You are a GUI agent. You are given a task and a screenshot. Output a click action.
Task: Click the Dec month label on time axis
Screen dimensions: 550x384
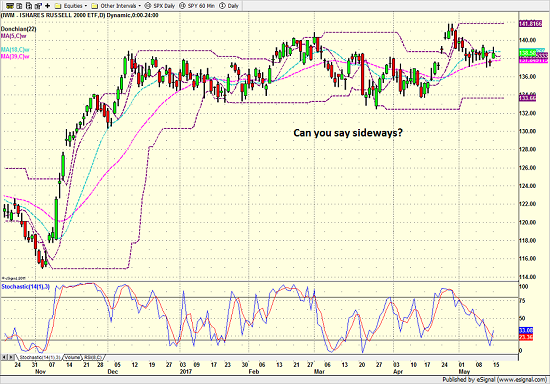113,371
